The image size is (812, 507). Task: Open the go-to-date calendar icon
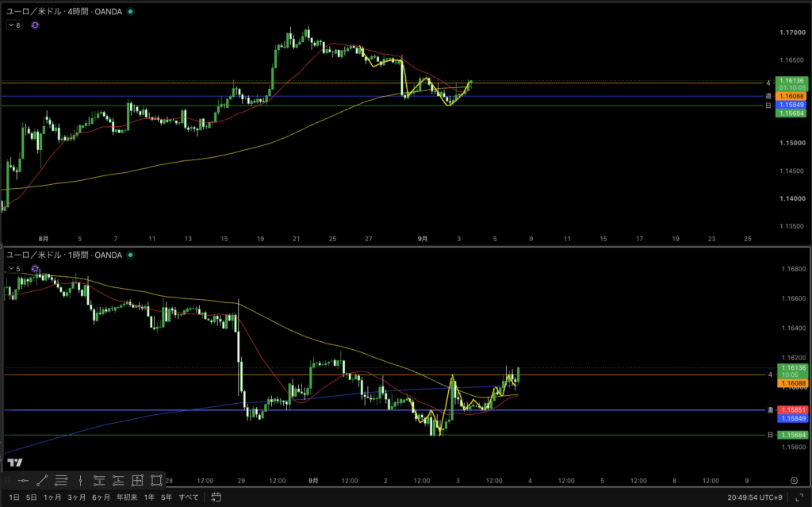[216, 497]
